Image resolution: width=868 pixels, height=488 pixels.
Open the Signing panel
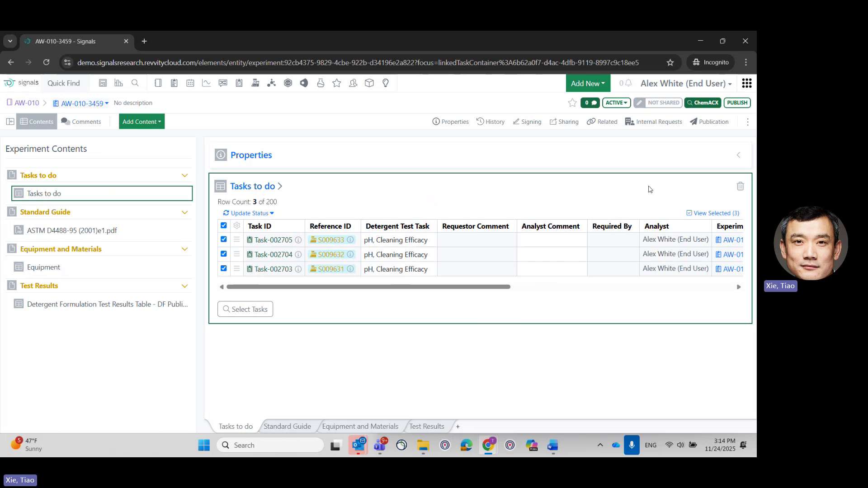527,122
